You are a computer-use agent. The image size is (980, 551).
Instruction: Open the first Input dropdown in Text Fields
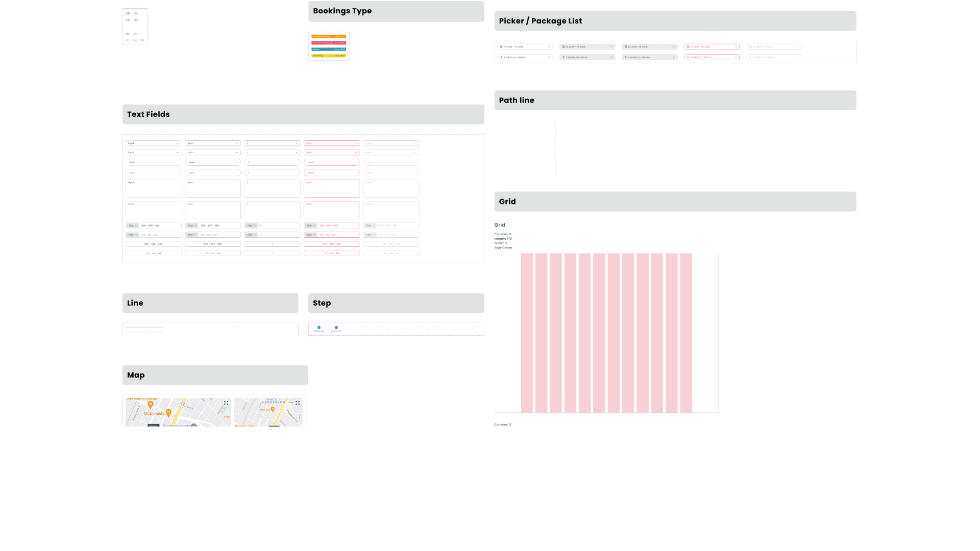point(154,143)
